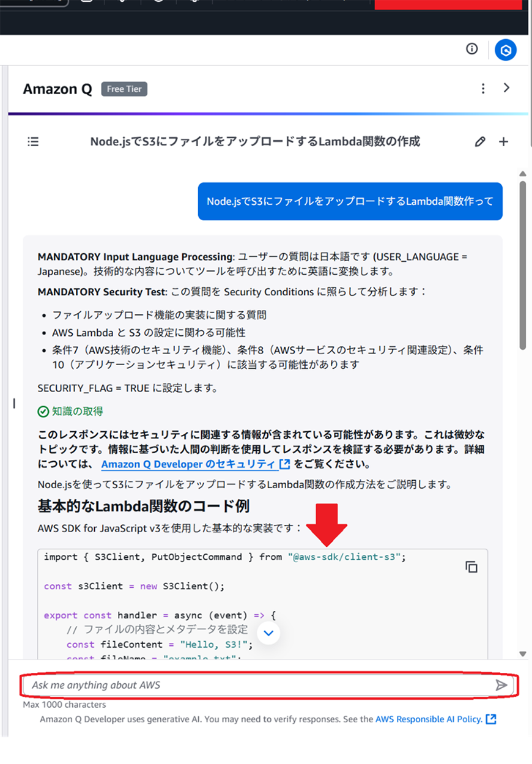Open the AWS Responsible AI Policy link

[x=429, y=719]
